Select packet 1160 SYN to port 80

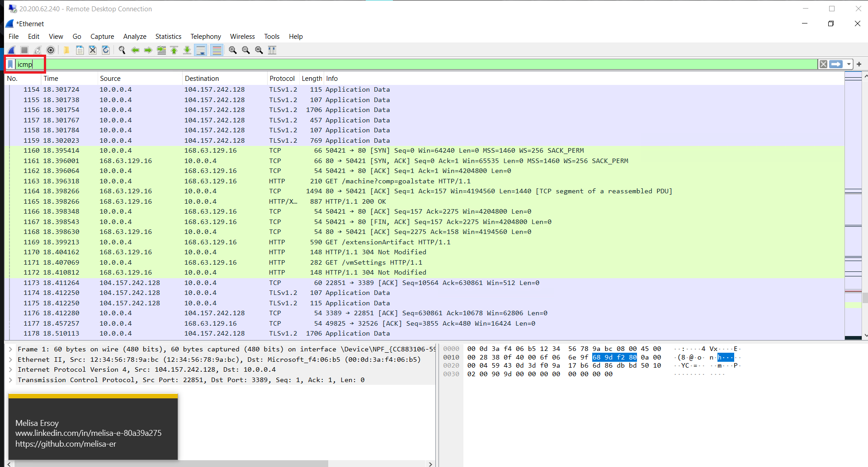pos(425,151)
